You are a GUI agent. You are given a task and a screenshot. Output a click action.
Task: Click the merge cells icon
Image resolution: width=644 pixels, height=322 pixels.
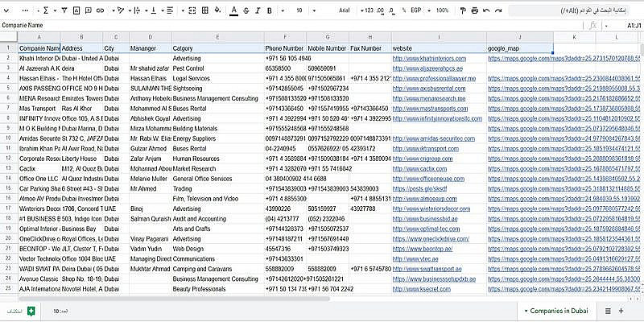coord(192,10)
